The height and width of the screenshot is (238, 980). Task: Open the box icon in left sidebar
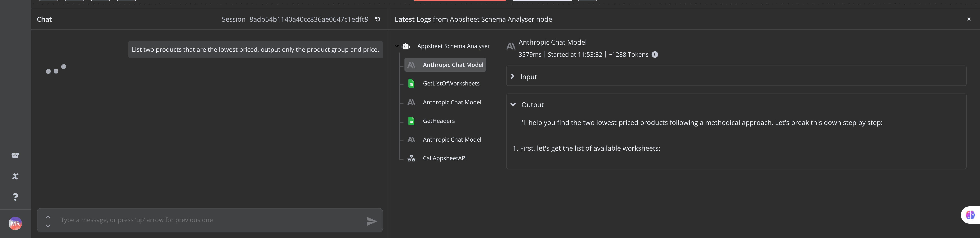(15, 155)
